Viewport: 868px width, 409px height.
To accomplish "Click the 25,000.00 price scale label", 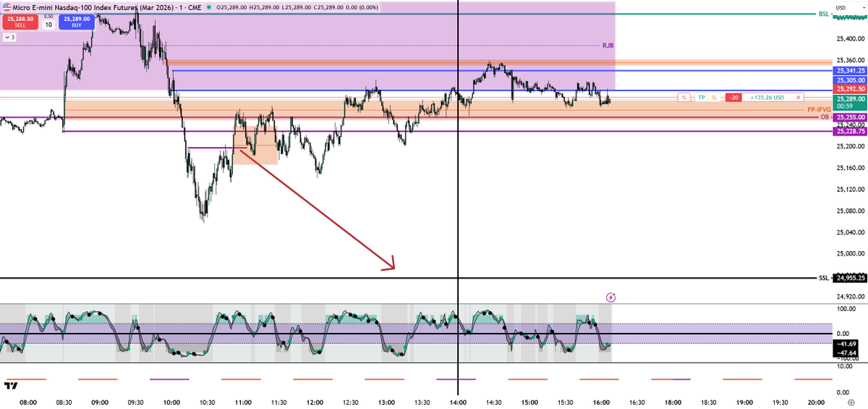I will click(x=851, y=253).
